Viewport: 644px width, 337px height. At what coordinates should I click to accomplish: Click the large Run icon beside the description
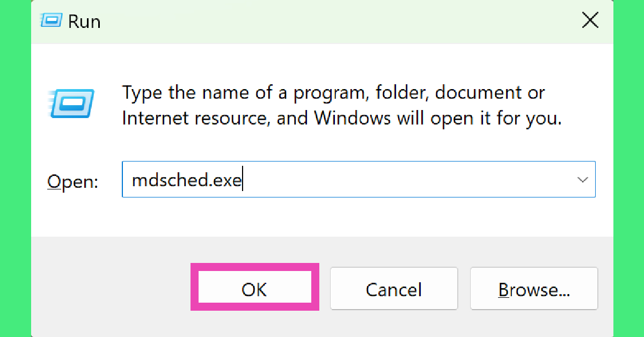[72, 104]
